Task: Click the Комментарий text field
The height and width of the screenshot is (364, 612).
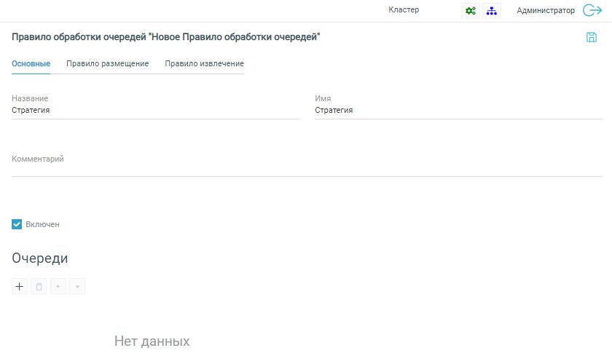Action: 307,168
